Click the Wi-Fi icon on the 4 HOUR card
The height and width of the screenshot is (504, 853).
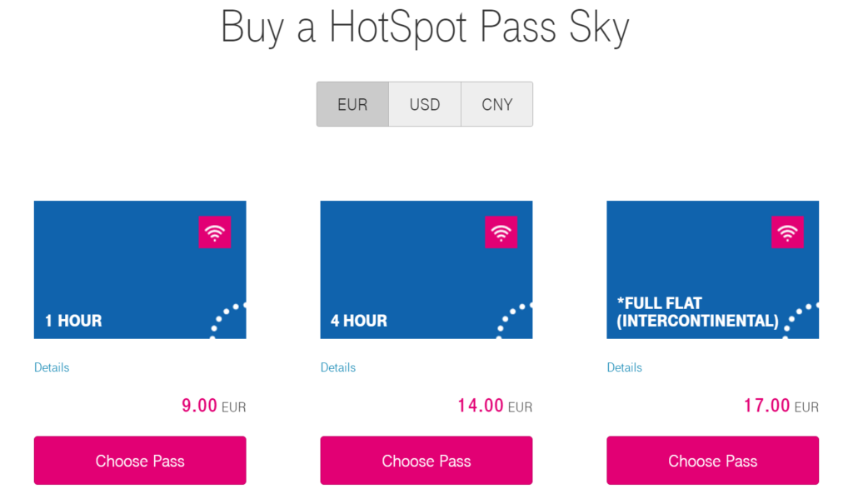pos(501,232)
